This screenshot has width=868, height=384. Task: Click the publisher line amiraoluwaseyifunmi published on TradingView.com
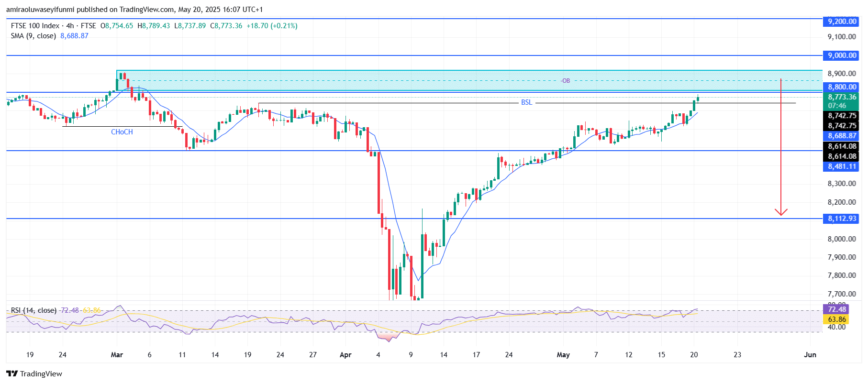(134, 10)
